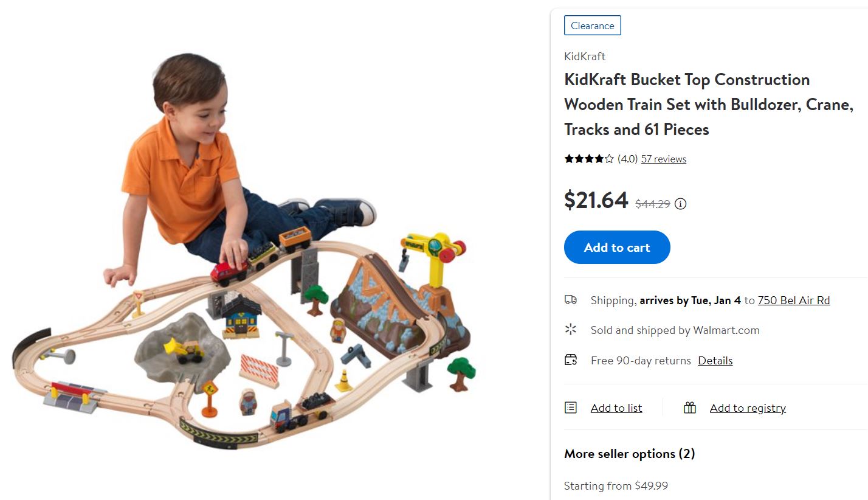Open the 57 reviews link

pos(664,159)
